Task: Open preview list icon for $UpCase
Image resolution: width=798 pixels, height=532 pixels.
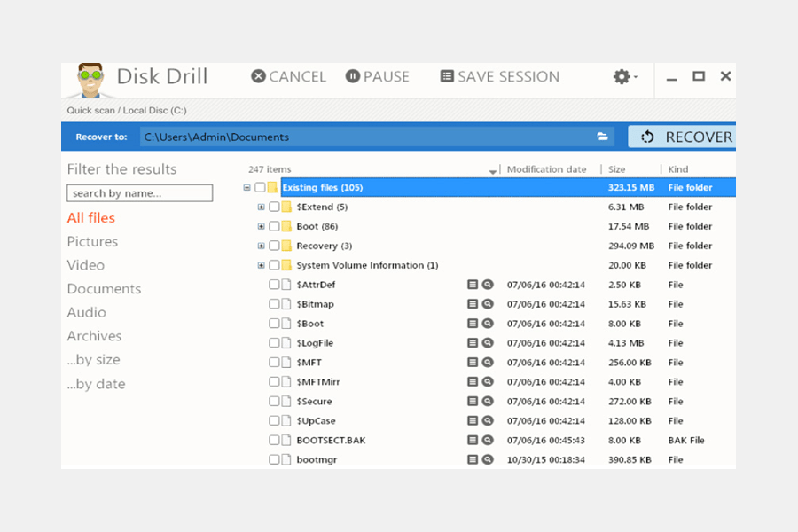Action: point(473,420)
